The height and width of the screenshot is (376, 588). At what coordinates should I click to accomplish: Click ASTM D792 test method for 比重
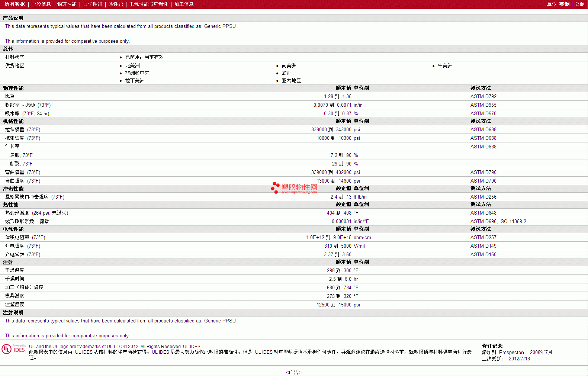483,97
